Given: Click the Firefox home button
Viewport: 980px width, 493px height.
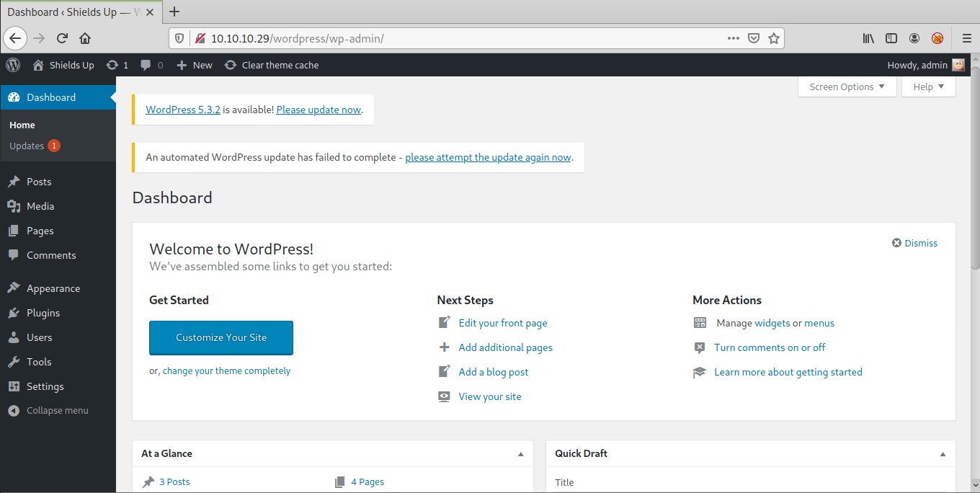Looking at the screenshot, I should tap(85, 38).
